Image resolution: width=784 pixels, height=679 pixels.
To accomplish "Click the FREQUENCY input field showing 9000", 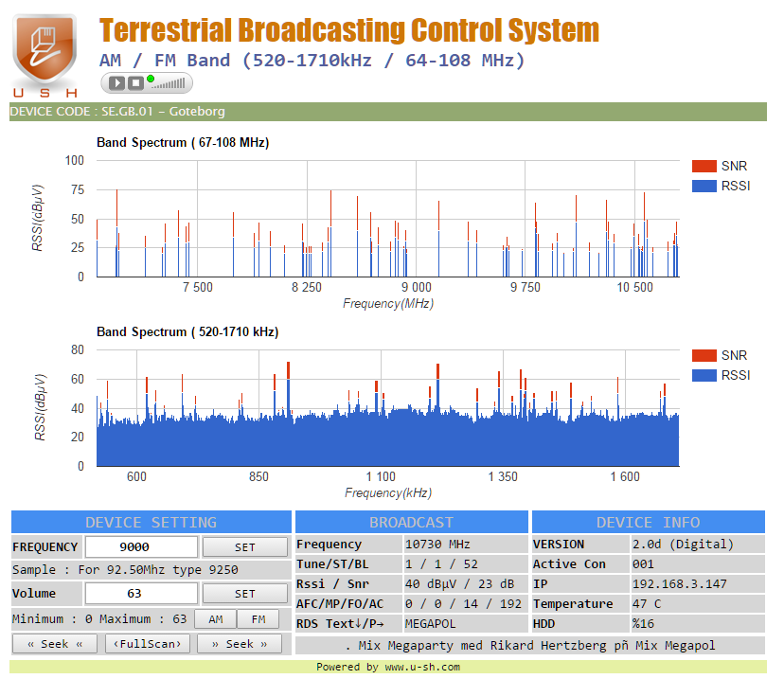I will pos(141,547).
